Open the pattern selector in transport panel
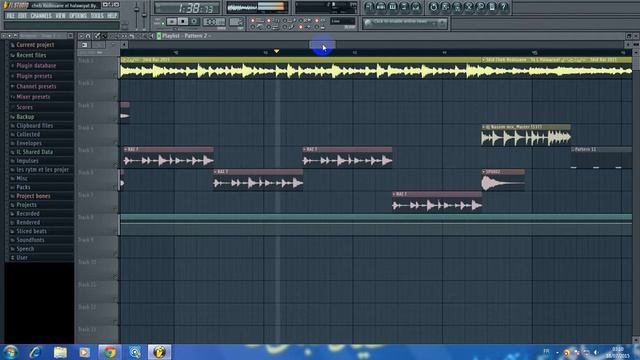Screen dimensions: 640x360 click(x=214, y=22)
